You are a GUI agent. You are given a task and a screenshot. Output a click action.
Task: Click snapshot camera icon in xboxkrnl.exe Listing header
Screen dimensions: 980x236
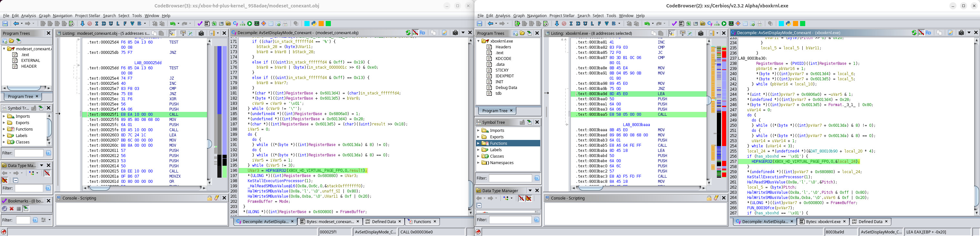[701, 33]
